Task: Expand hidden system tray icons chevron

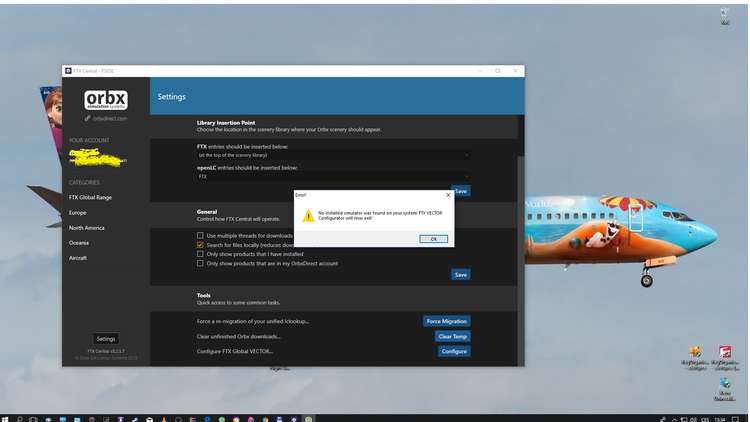Action: tap(674, 419)
